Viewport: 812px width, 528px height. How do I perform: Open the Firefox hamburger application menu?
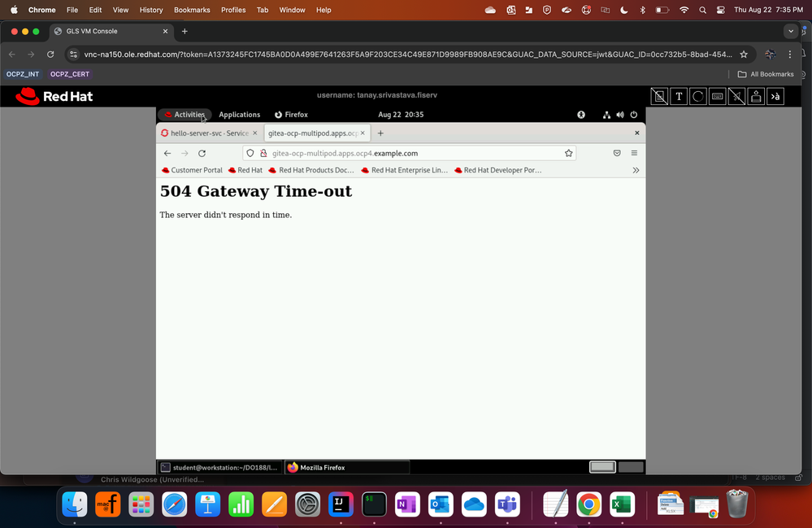(x=634, y=153)
